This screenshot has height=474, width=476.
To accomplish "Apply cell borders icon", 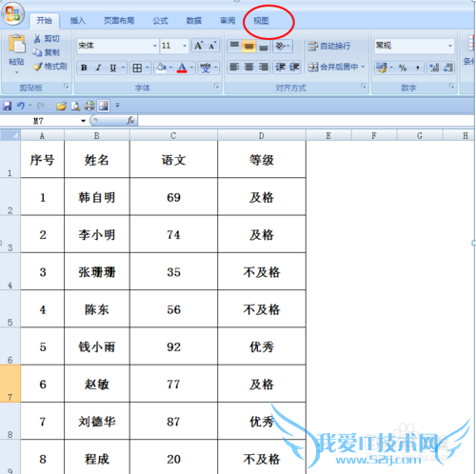I will (x=137, y=68).
